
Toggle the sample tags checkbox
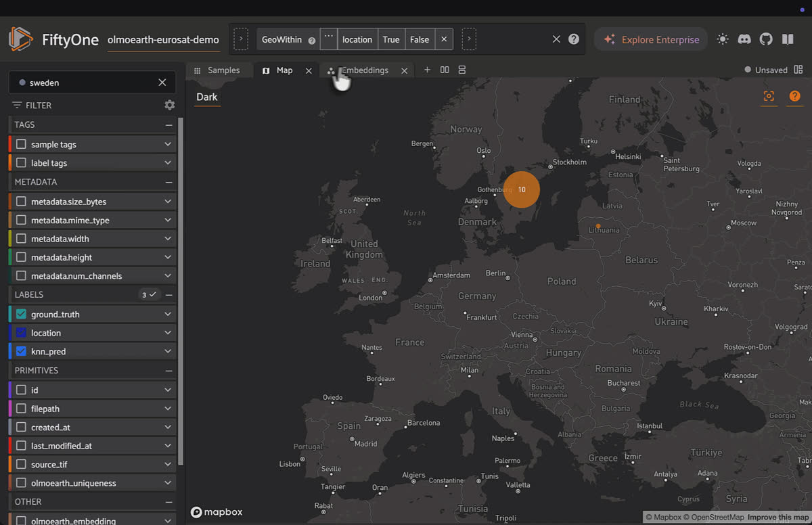pyautogui.click(x=21, y=144)
